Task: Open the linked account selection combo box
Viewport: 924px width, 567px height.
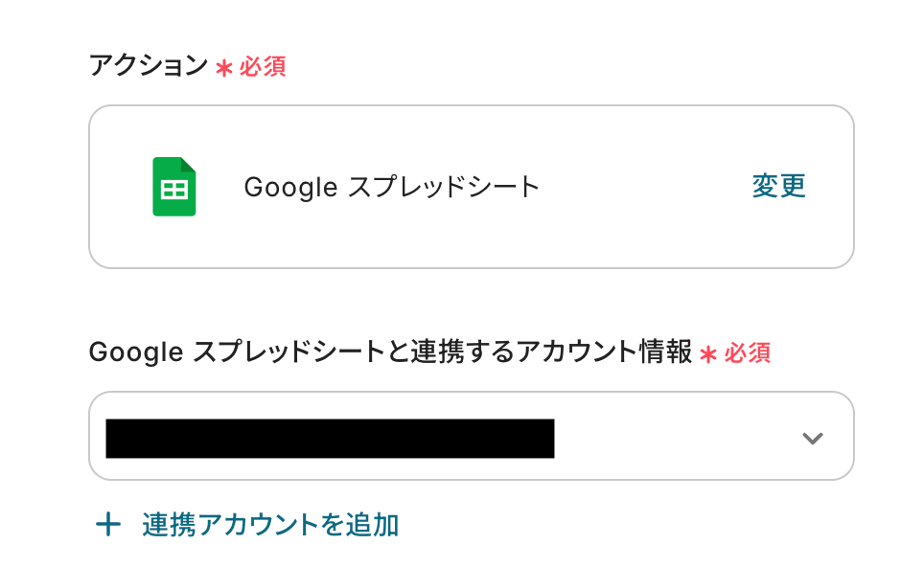Action: click(x=471, y=436)
